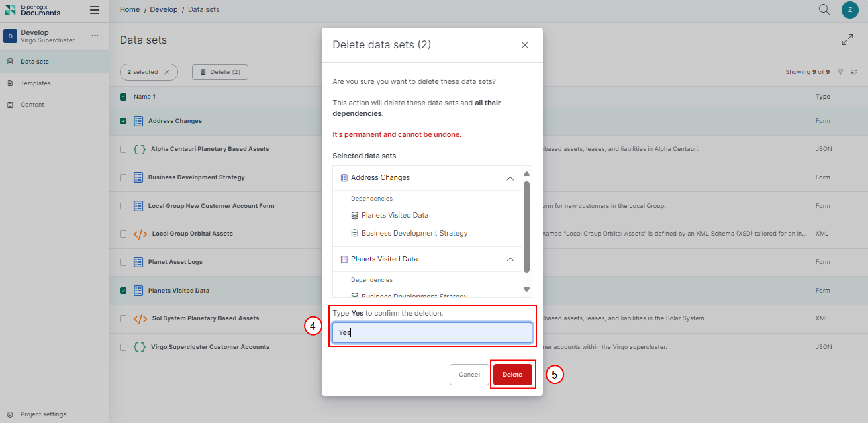Open the filter icon for data sets
868x423 pixels.
(x=840, y=72)
